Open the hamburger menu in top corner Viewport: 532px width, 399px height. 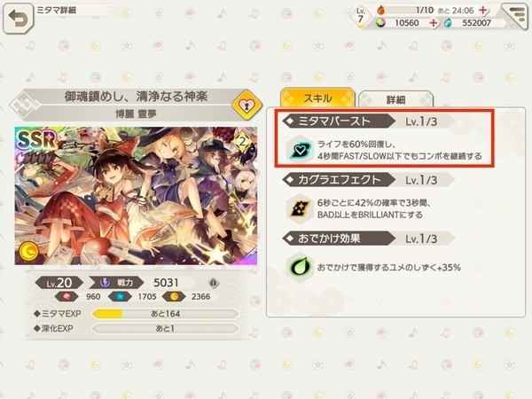(516, 15)
